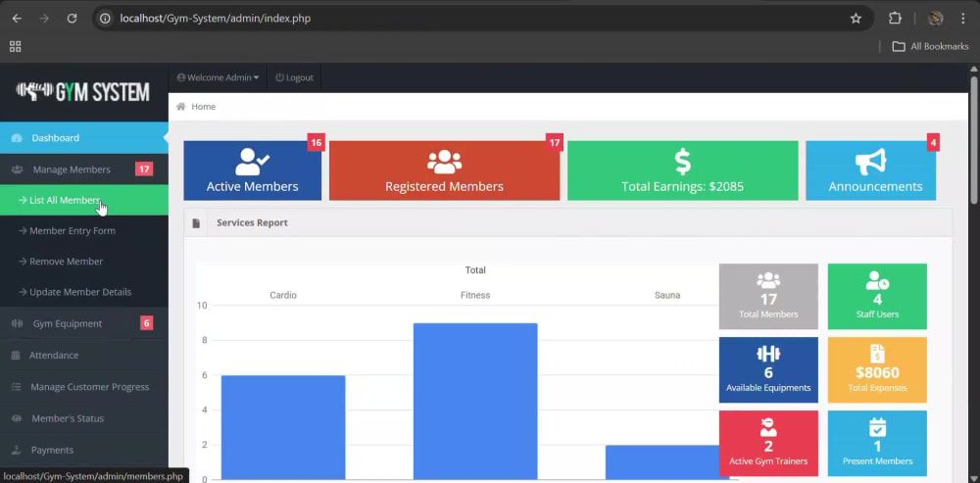The height and width of the screenshot is (483, 980).
Task: Open Manage Customer Progress
Action: pyautogui.click(x=83, y=387)
